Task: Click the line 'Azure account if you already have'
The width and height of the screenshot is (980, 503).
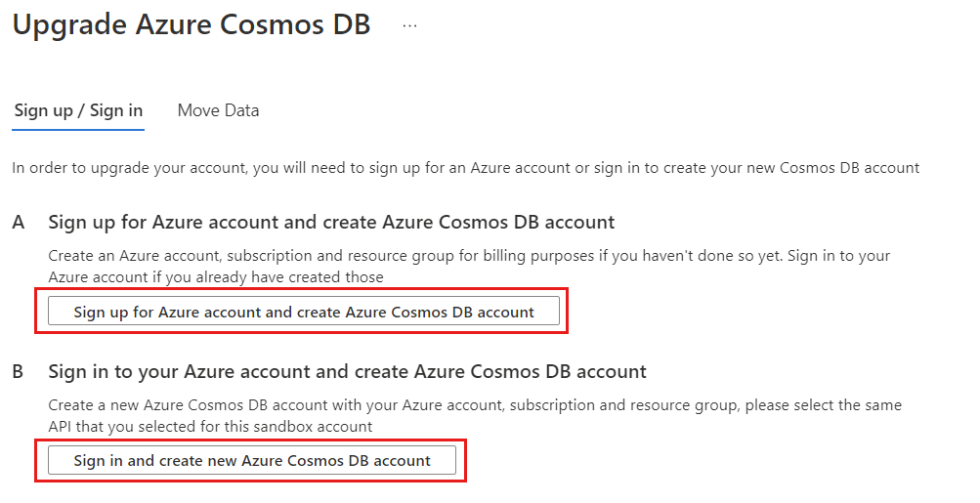Action: (x=216, y=276)
